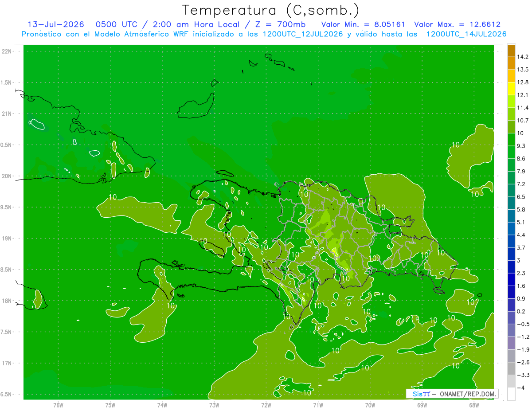Screen dimensions: 532x411
Task: Click the "11.4" colorbar value
Action: coord(522,108)
